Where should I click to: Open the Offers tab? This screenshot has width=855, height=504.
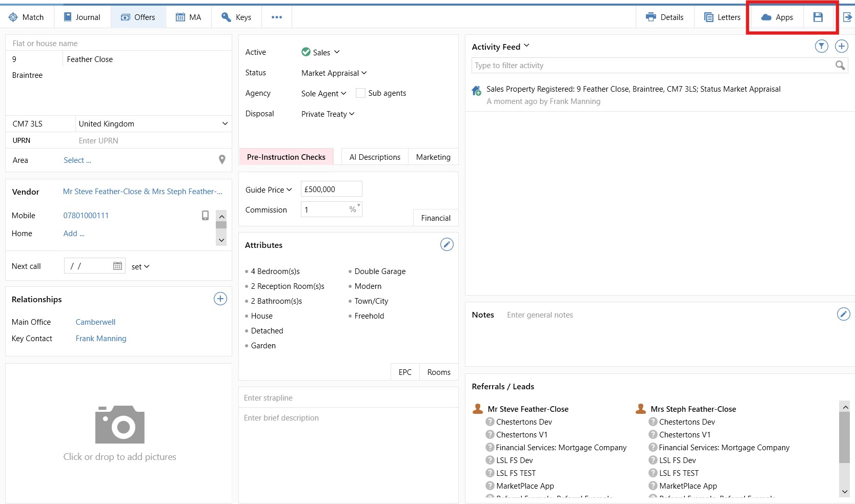click(138, 17)
